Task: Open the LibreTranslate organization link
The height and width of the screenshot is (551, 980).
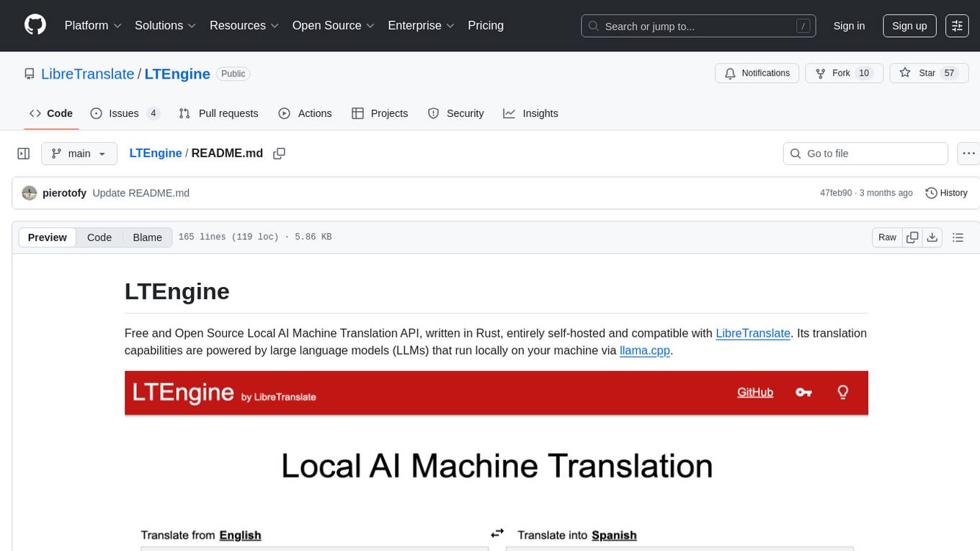Action: pyautogui.click(x=88, y=74)
